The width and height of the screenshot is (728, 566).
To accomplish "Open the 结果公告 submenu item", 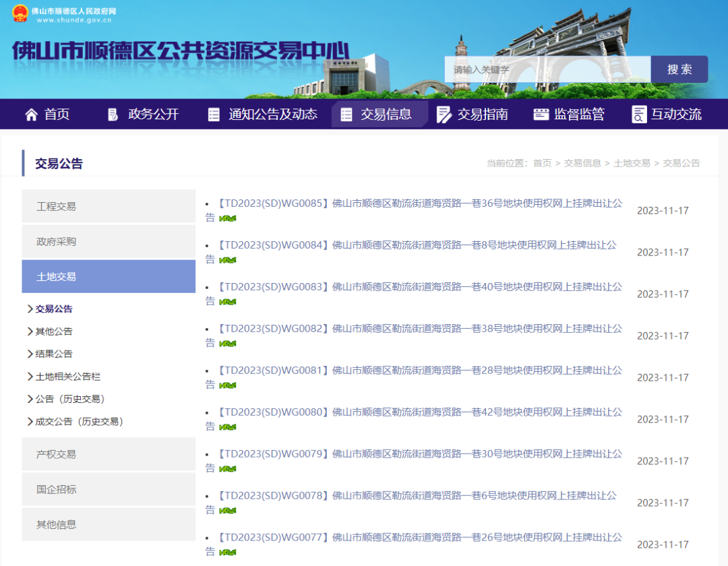I will coord(54,354).
